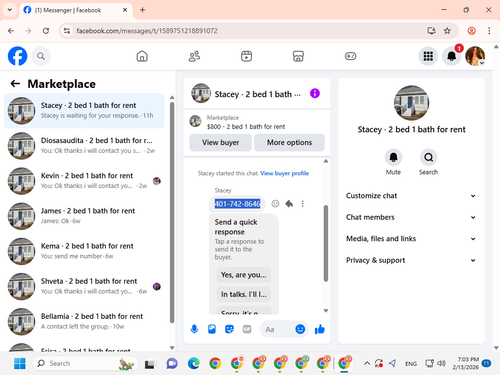Image resolution: width=500 pixels, height=375 pixels.
Task: Open Chrome's three-dot menu
Action: click(489, 31)
